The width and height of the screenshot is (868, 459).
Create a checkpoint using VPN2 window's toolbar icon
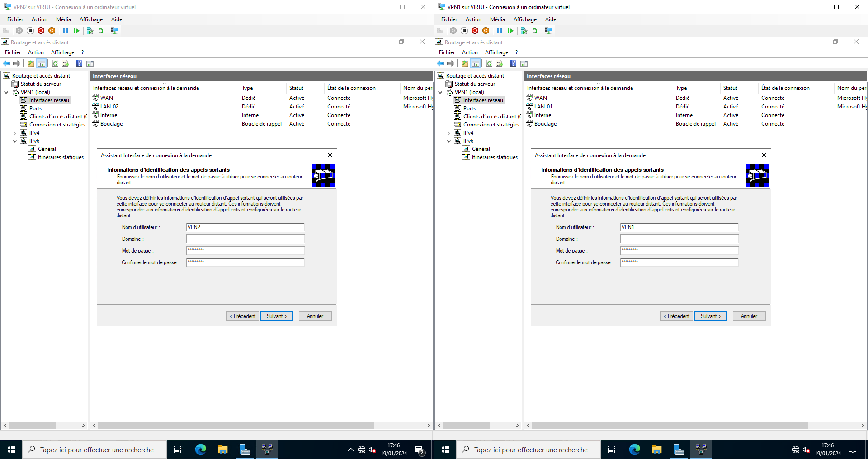(x=90, y=31)
